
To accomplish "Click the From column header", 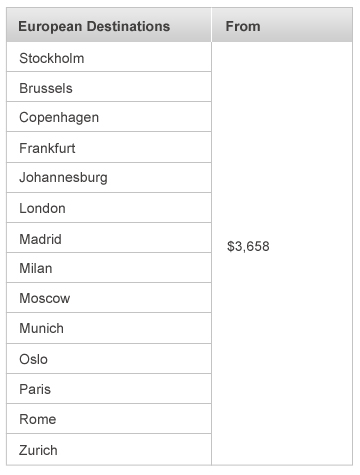I will pyautogui.click(x=282, y=25).
